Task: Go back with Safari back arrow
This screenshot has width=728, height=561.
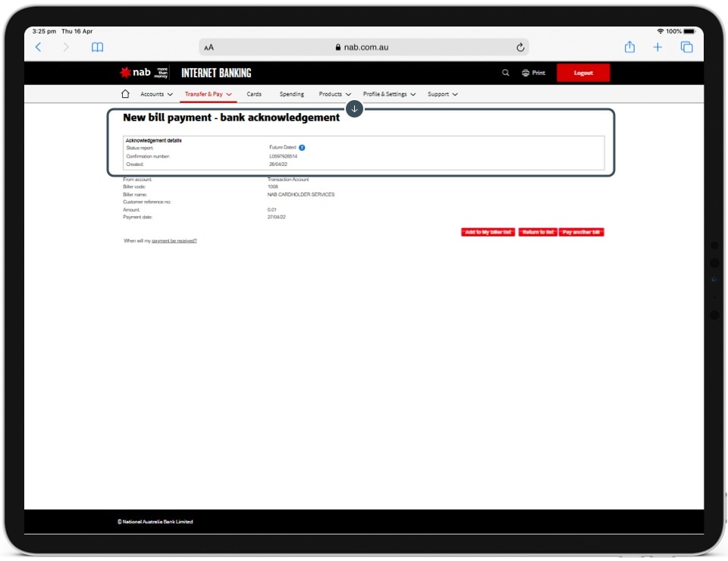Action: click(x=39, y=47)
